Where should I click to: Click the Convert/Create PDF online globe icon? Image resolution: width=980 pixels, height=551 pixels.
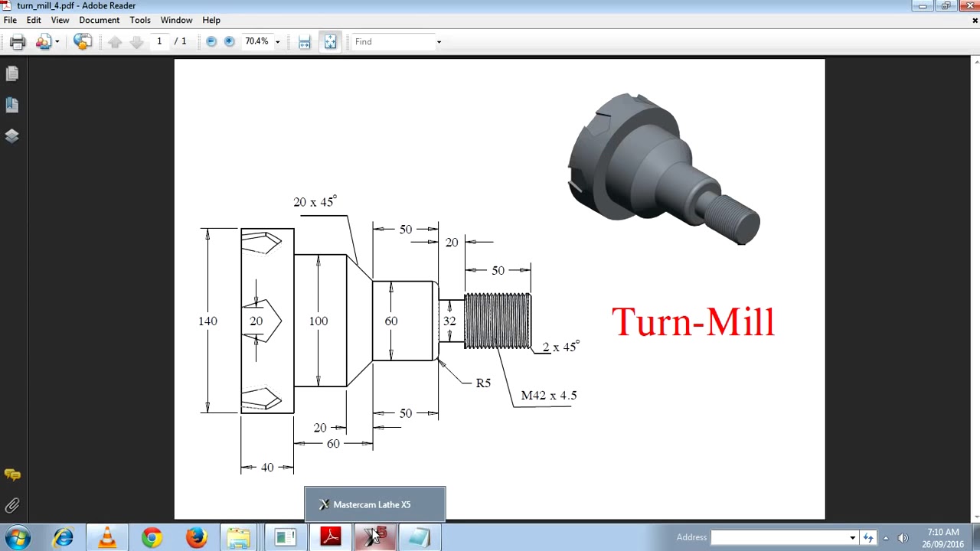point(83,42)
